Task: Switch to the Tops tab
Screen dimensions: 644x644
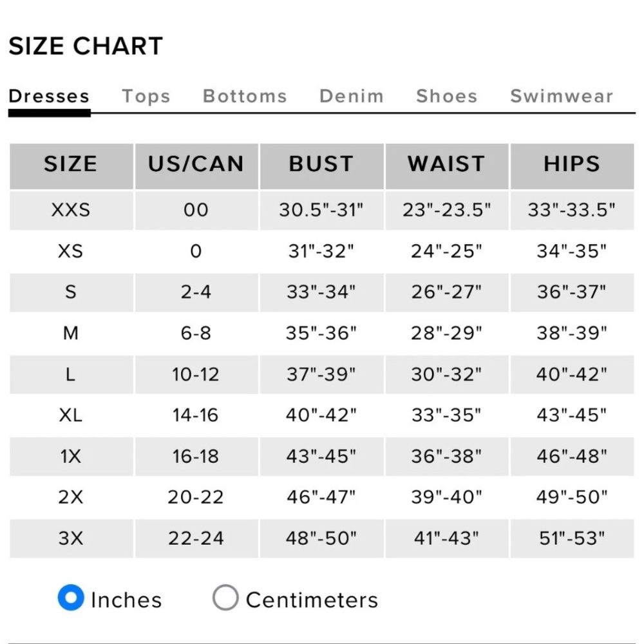Action: click(146, 97)
